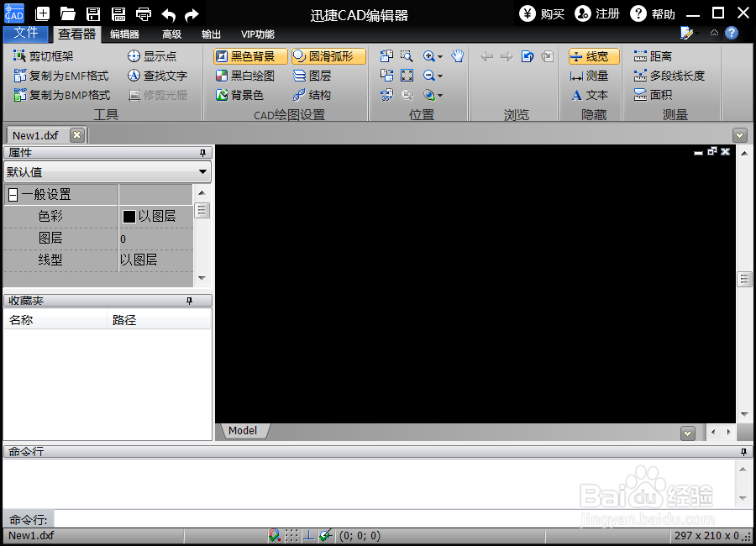
Task: Collapse the 一般设置 group
Action: click(13, 195)
